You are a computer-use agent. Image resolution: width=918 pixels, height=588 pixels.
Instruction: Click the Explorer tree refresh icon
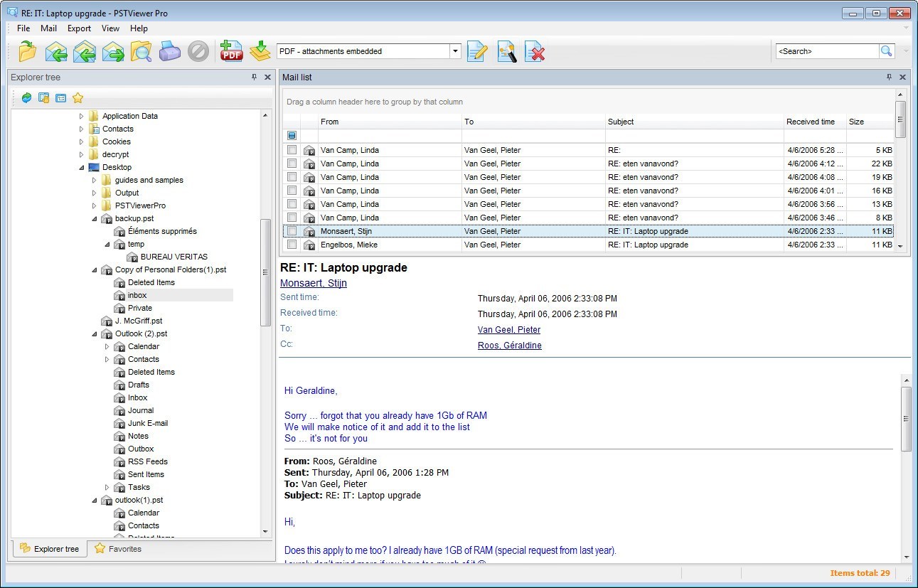pos(26,98)
